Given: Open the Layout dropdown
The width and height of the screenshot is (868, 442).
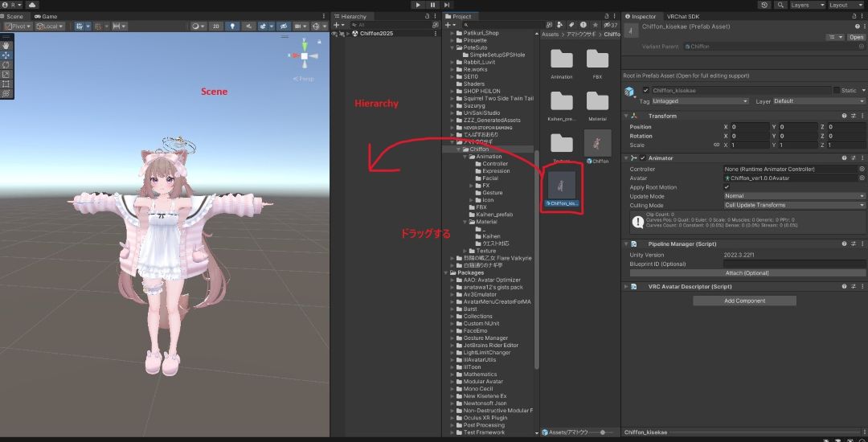Looking at the screenshot, I should (x=845, y=5).
